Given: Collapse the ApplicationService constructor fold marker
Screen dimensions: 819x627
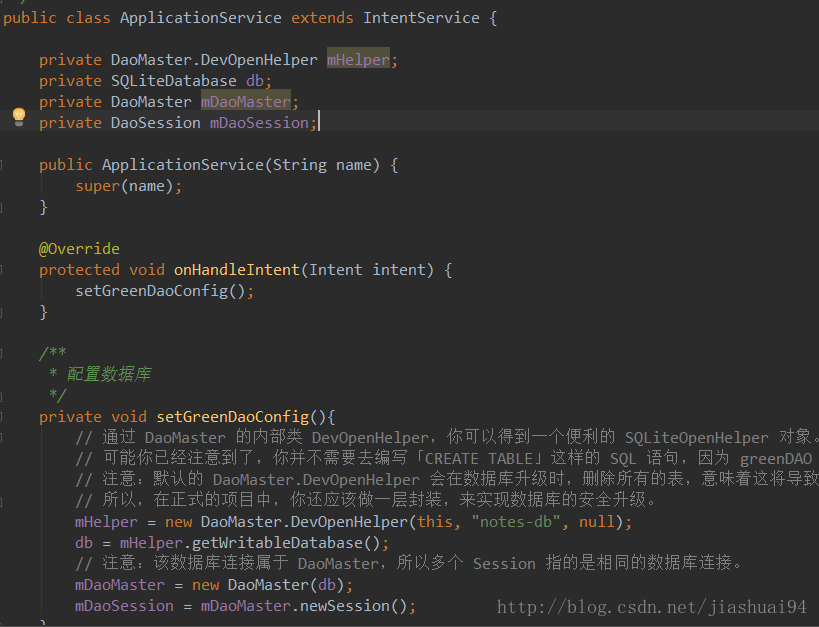Looking at the screenshot, I should coord(1,165).
